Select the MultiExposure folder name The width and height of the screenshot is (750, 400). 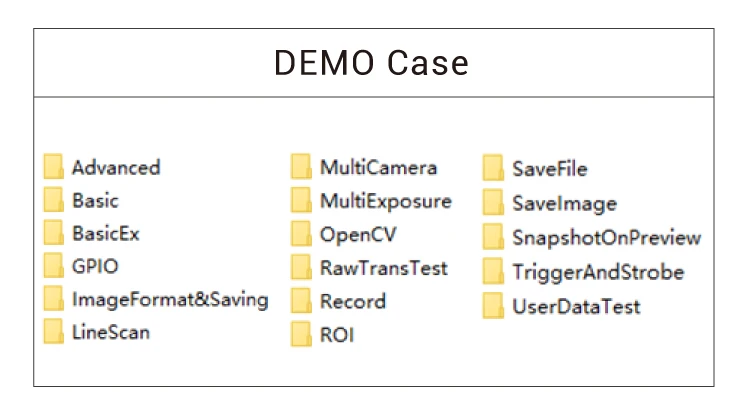point(385,201)
